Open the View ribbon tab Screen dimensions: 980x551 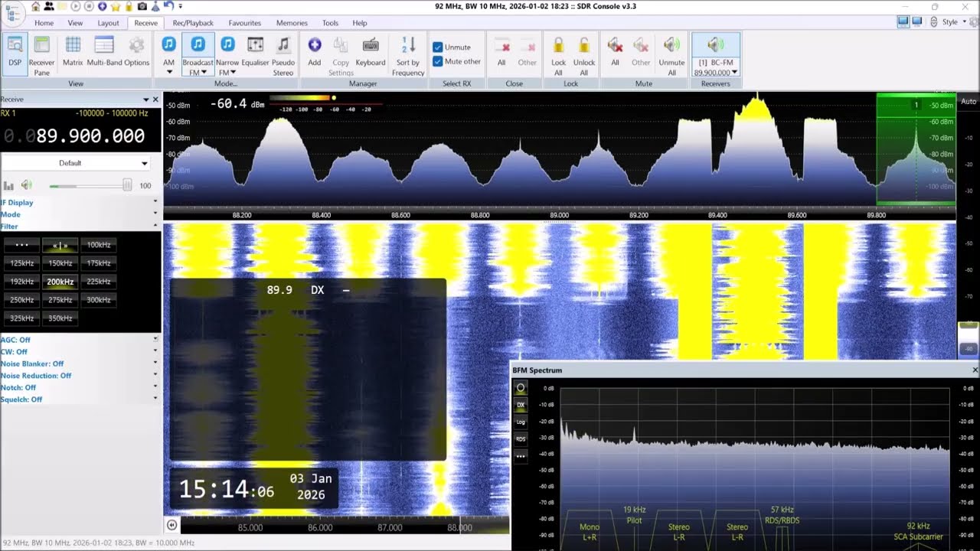(x=75, y=23)
